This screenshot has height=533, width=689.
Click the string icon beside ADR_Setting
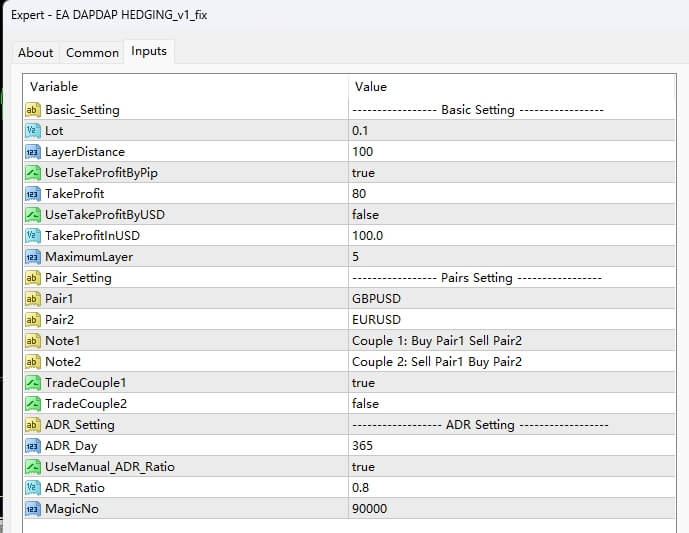pos(33,424)
